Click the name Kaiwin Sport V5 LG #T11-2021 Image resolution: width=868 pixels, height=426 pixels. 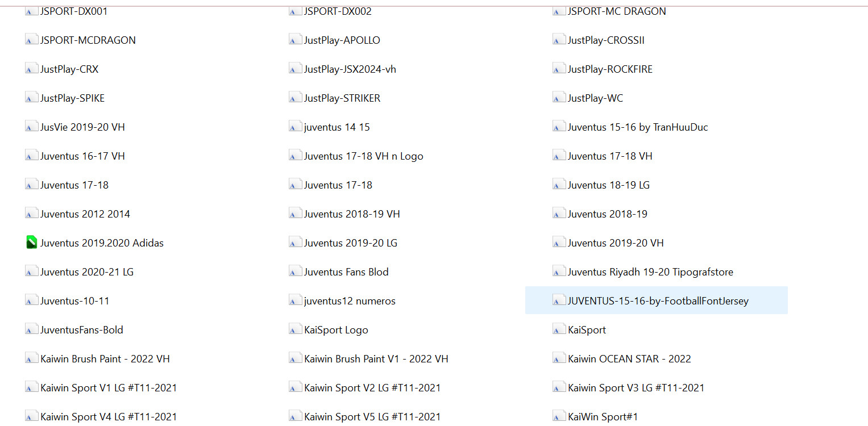pyautogui.click(x=372, y=417)
